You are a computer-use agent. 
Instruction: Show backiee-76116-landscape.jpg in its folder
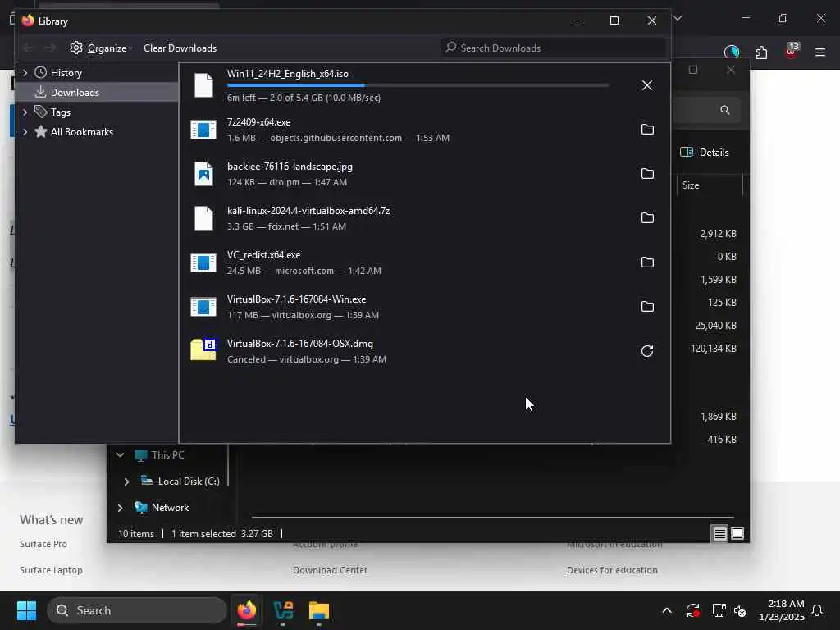click(x=647, y=174)
